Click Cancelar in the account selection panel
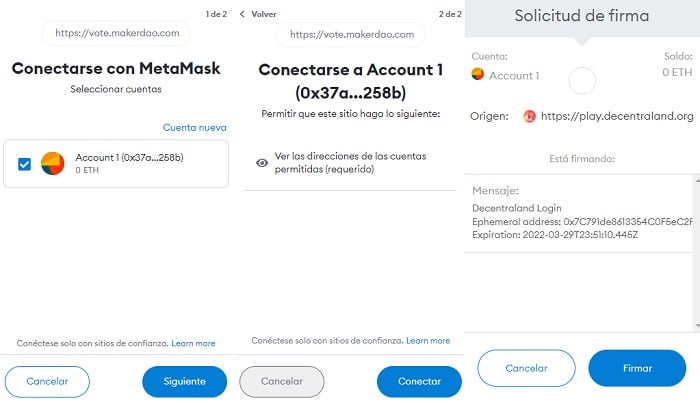This screenshot has width=700, height=403. pos(47,382)
